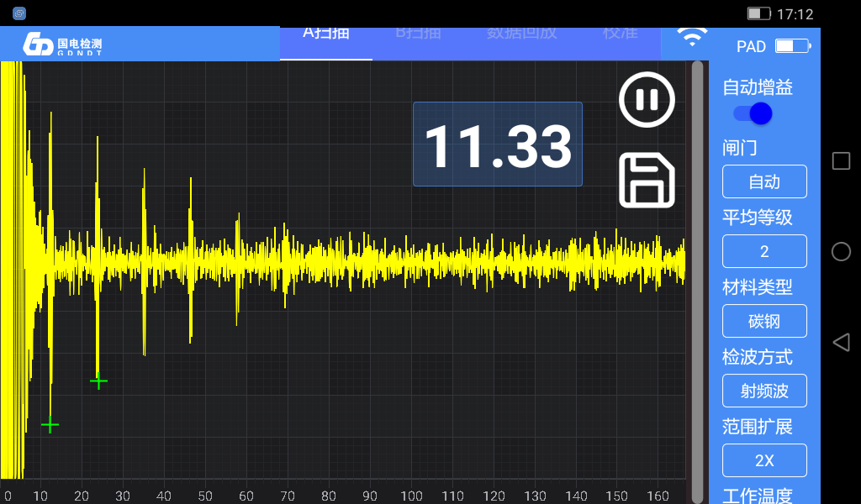
Task: Toggle the 自动增益 auto gain switch
Action: tap(753, 113)
